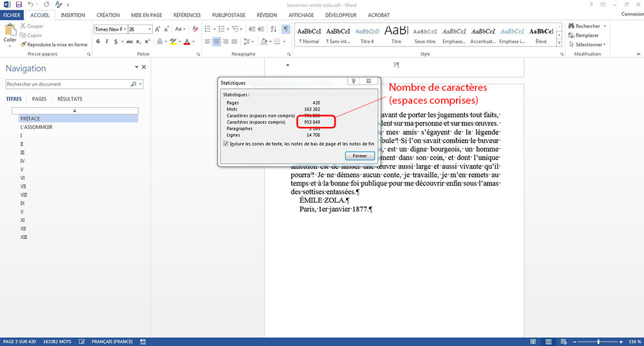
Task: Click the zoom slider in status bar
Action: [599, 341]
